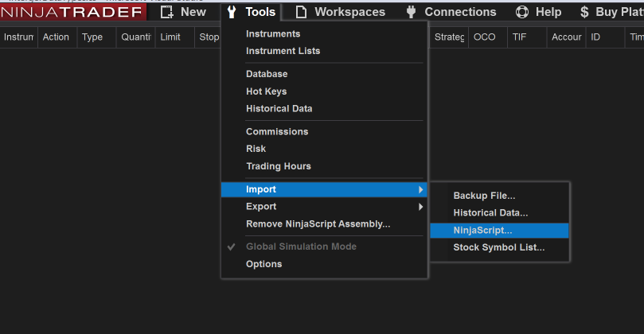Sort by Quantity column header
This screenshot has height=334, width=644.
(x=135, y=37)
